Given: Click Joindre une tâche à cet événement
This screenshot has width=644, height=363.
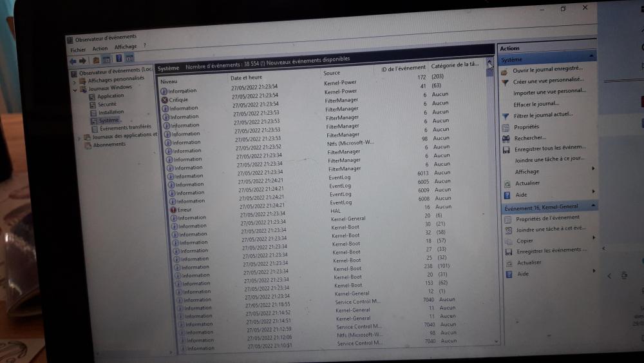Looking at the screenshot, I should point(551,229).
